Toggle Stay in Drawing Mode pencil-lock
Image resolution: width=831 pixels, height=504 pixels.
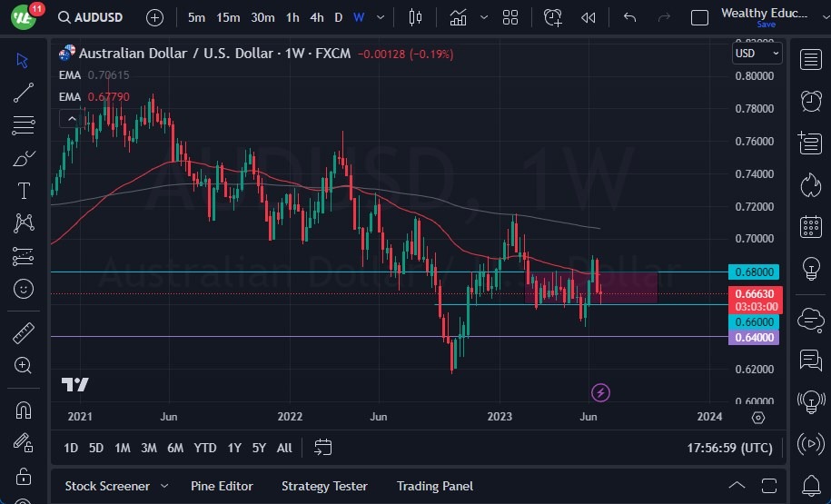[x=24, y=443]
